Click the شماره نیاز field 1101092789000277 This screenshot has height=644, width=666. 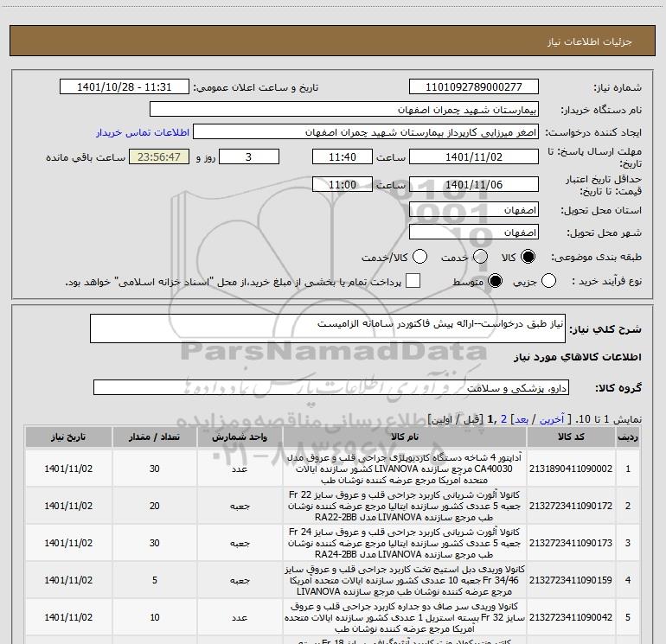point(474,87)
